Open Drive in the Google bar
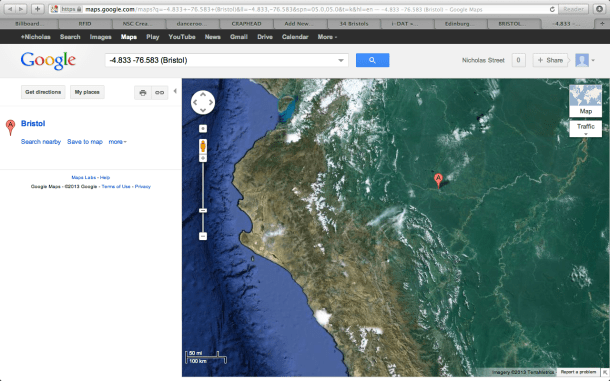Image resolution: width=610 pixels, height=381 pixels. click(265, 37)
